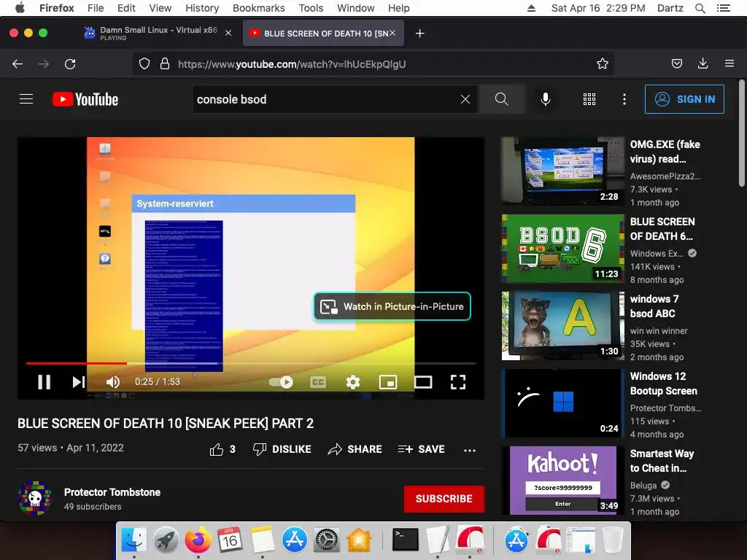Open Windows 12 Bootup Screen title
The image size is (747, 560).
pos(664,384)
